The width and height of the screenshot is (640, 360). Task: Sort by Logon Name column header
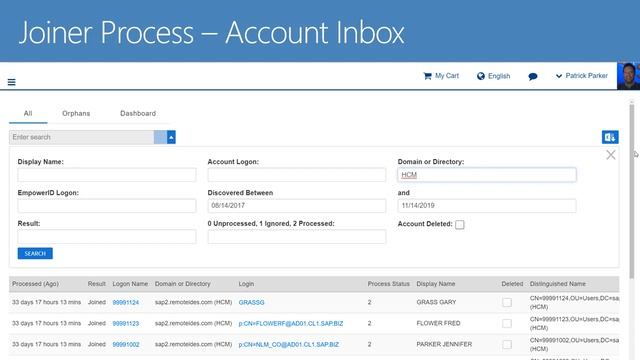tap(130, 284)
